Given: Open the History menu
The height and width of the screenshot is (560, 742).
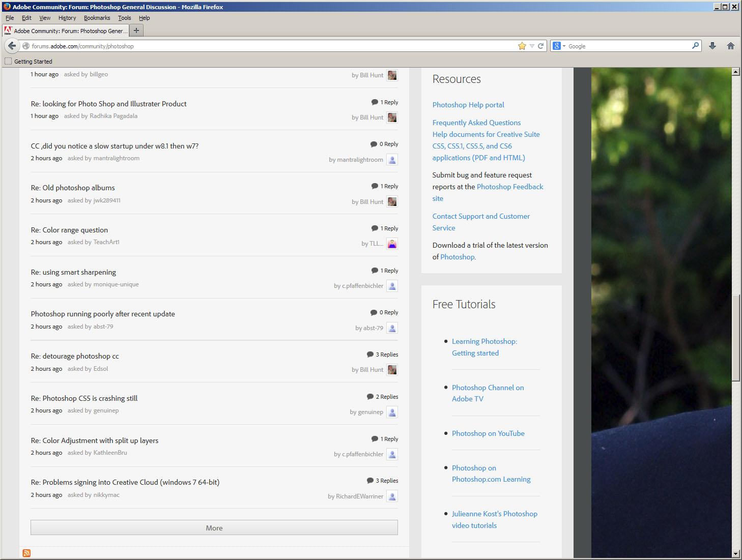Looking at the screenshot, I should click(67, 18).
